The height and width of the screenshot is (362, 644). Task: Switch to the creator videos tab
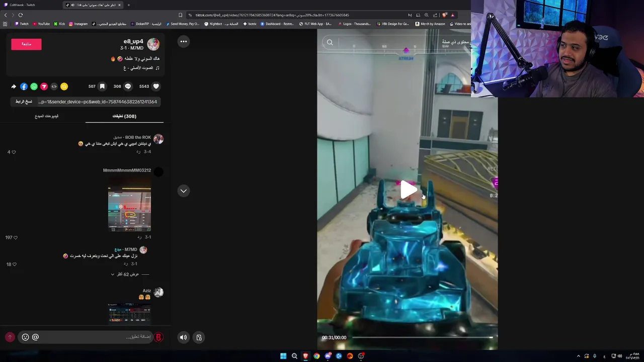pyautogui.click(x=46, y=116)
